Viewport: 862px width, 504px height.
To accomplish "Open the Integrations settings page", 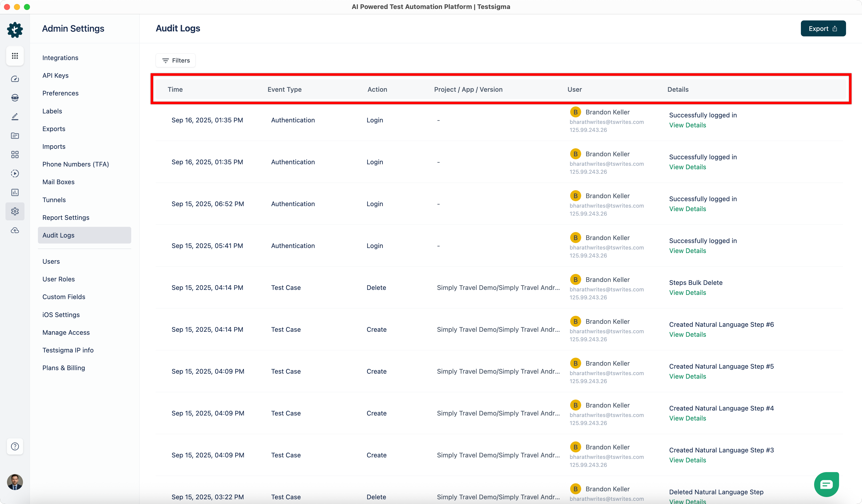I will coord(60,58).
